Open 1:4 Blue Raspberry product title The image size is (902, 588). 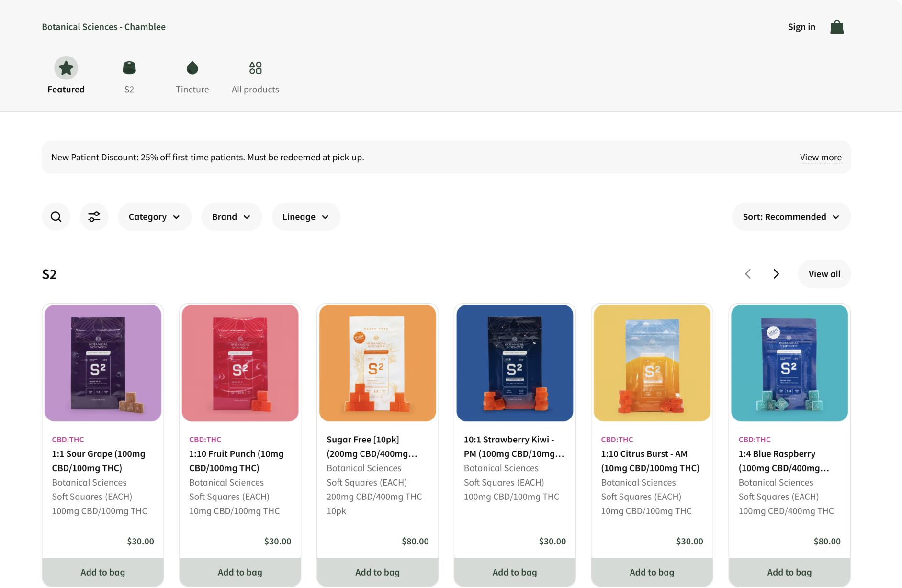click(x=784, y=461)
